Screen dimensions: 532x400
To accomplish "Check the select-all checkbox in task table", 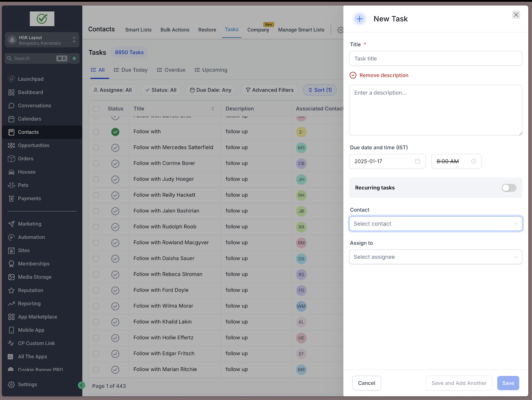I will [96, 108].
